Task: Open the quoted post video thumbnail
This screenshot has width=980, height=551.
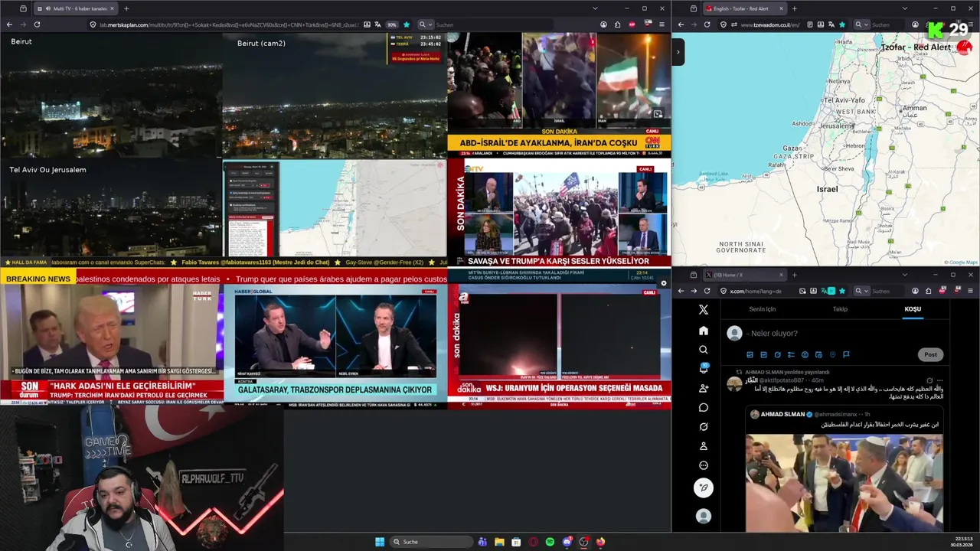Action: pyautogui.click(x=844, y=483)
